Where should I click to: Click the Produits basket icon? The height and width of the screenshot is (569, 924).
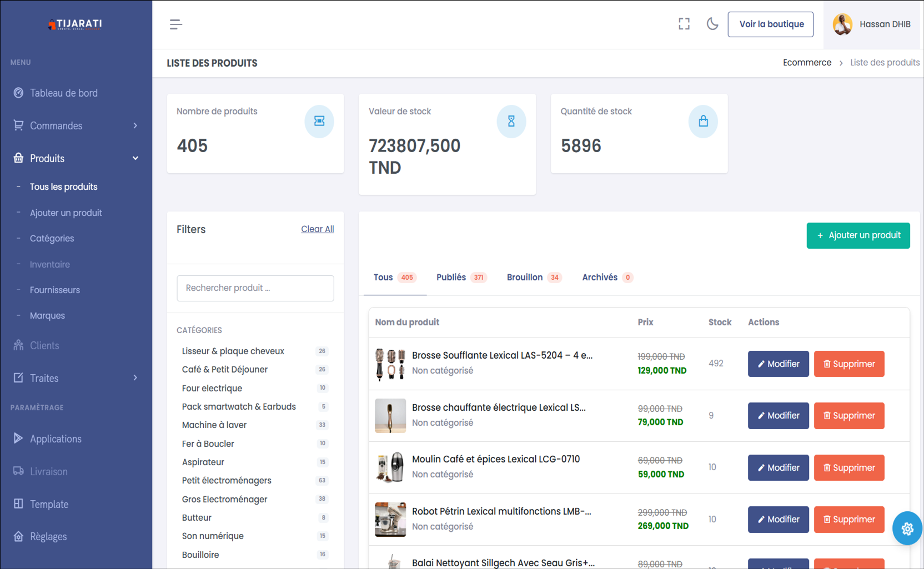coord(18,158)
